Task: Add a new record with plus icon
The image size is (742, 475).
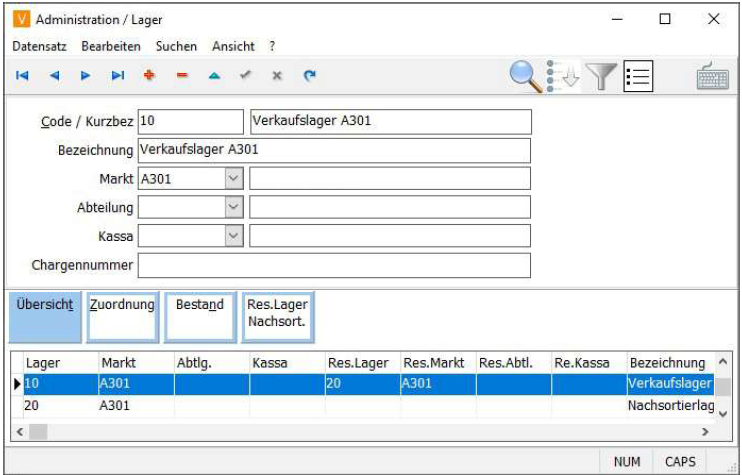Action: point(150,75)
